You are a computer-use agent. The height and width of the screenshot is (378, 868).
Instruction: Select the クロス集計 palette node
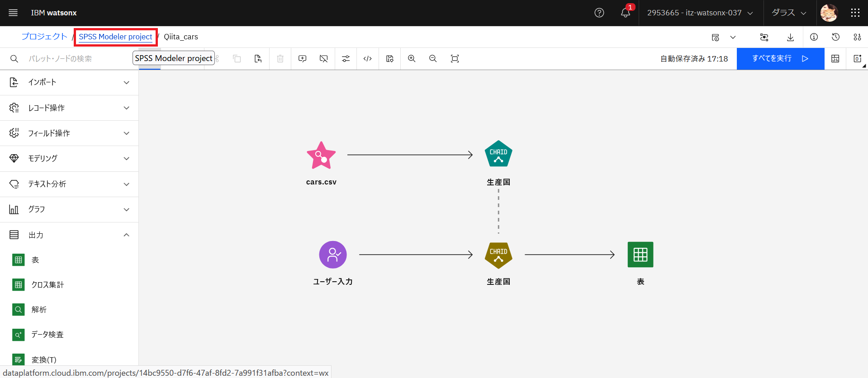pyautogui.click(x=69, y=285)
